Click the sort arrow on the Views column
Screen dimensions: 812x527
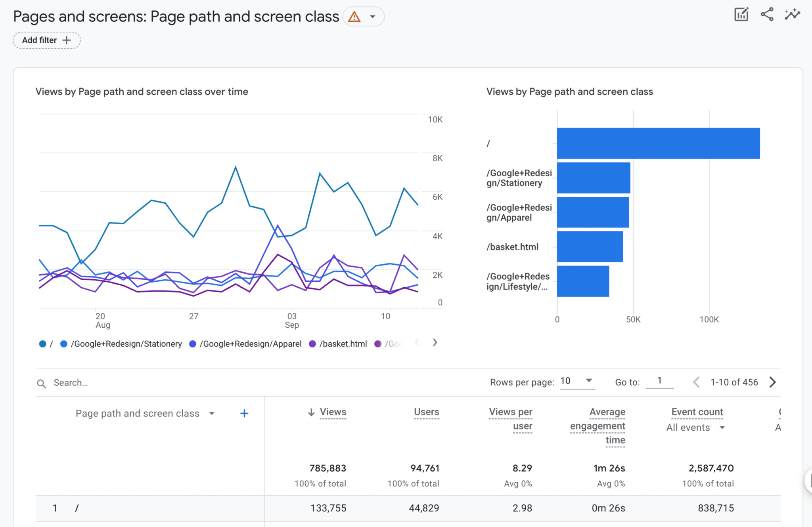pos(311,412)
